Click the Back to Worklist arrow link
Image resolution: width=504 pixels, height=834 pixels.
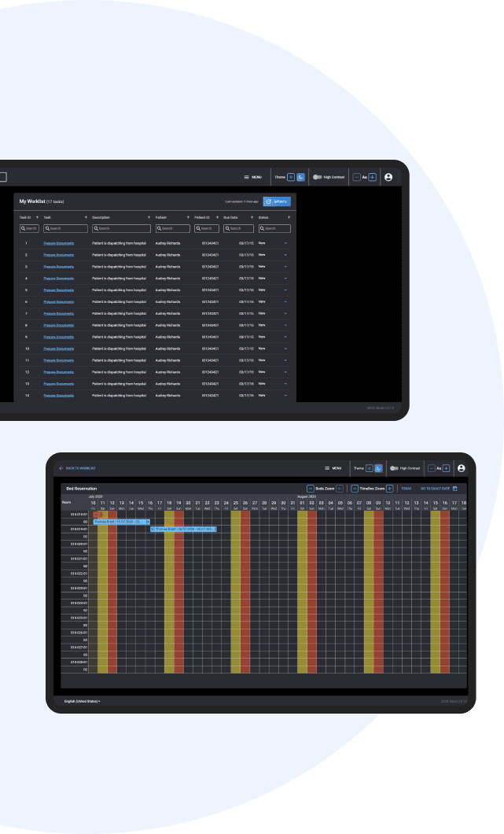pyautogui.click(x=78, y=468)
